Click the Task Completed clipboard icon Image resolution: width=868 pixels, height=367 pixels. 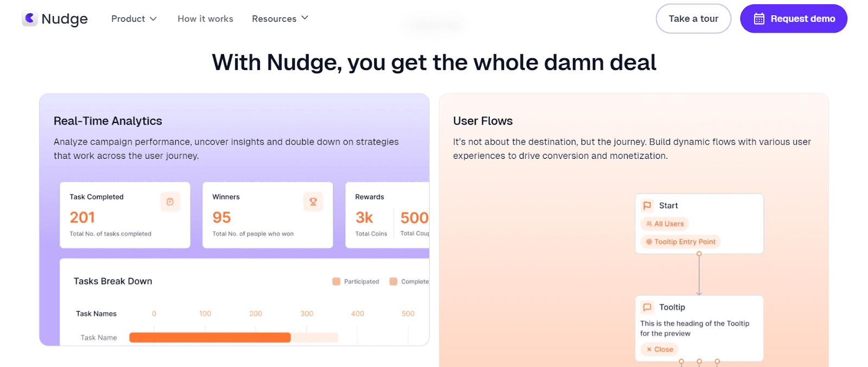170,202
